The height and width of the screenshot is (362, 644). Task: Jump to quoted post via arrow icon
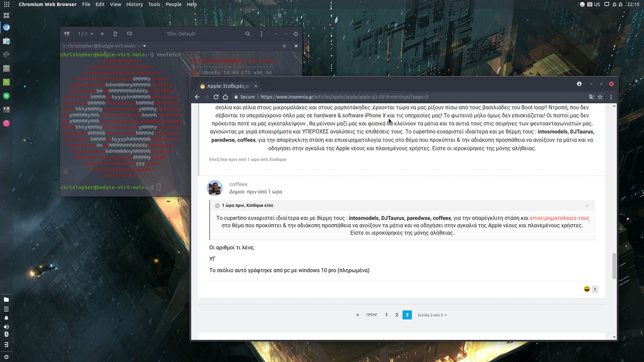tap(587, 206)
